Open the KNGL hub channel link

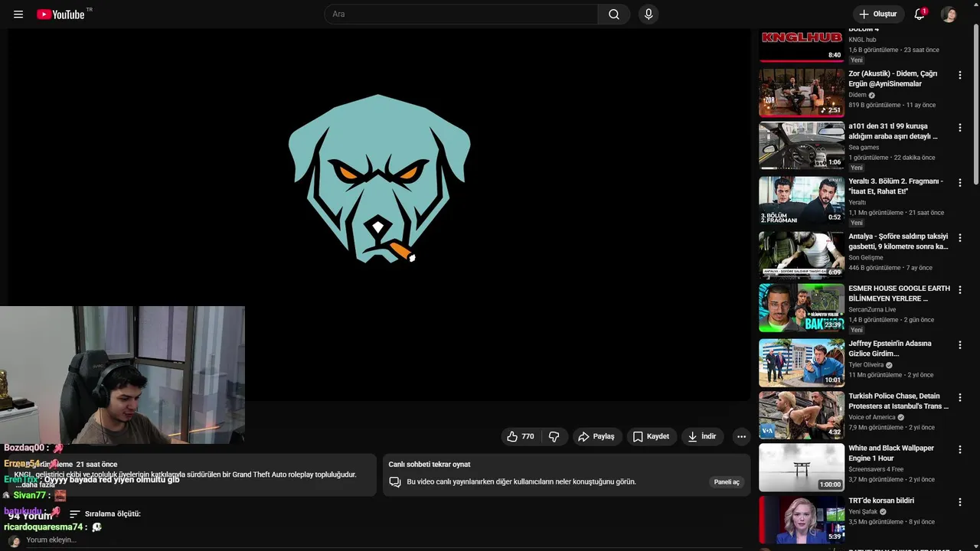click(862, 40)
